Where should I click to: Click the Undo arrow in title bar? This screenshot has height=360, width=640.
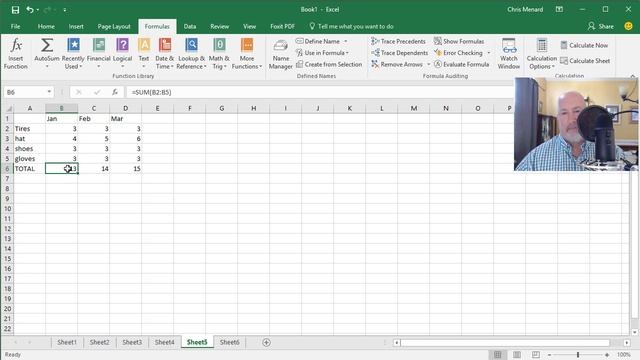coord(30,9)
